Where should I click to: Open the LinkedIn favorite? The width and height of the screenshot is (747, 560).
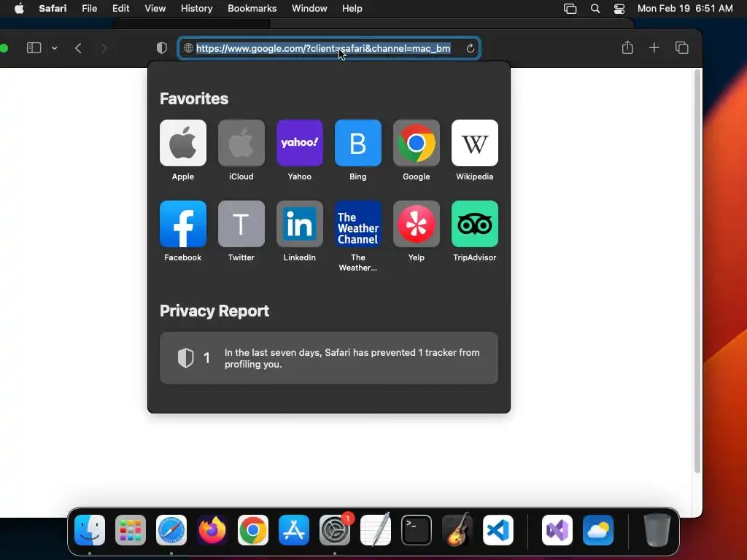300,224
